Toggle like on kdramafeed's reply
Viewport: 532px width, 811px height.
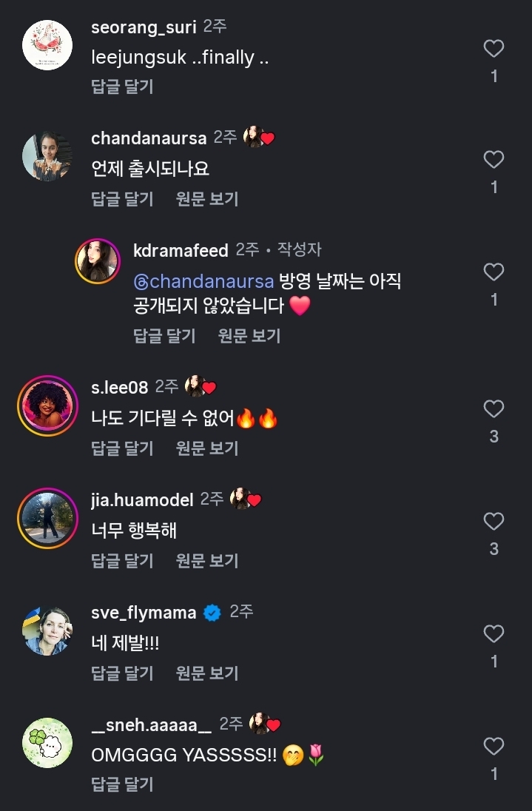(x=494, y=272)
